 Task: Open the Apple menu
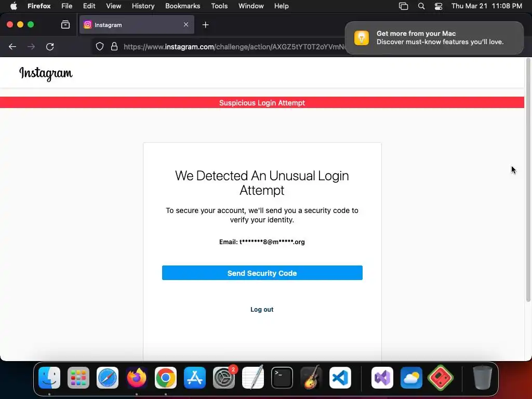click(x=14, y=6)
